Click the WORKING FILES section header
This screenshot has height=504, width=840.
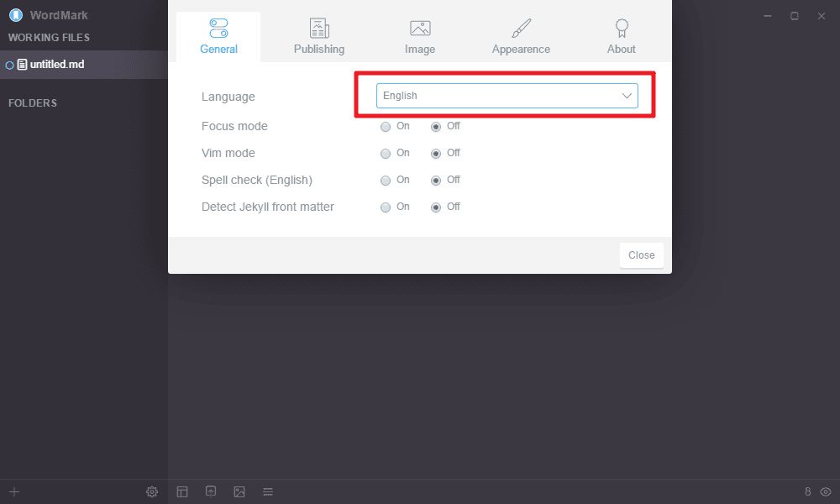pyautogui.click(x=49, y=38)
